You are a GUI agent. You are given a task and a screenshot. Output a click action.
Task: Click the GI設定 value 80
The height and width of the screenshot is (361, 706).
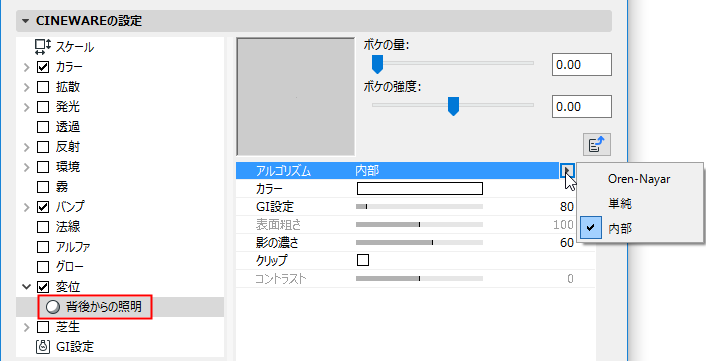click(566, 207)
